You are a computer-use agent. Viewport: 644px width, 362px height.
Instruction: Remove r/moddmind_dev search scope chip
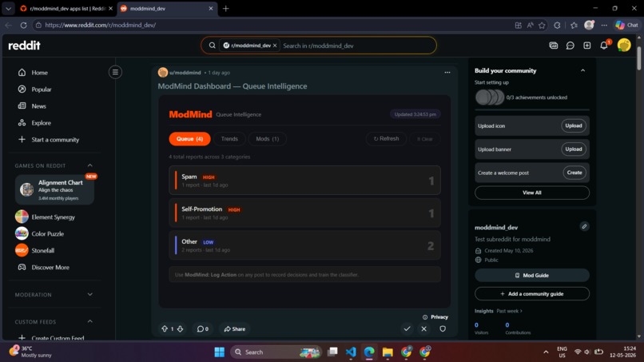[x=275, y=46]
